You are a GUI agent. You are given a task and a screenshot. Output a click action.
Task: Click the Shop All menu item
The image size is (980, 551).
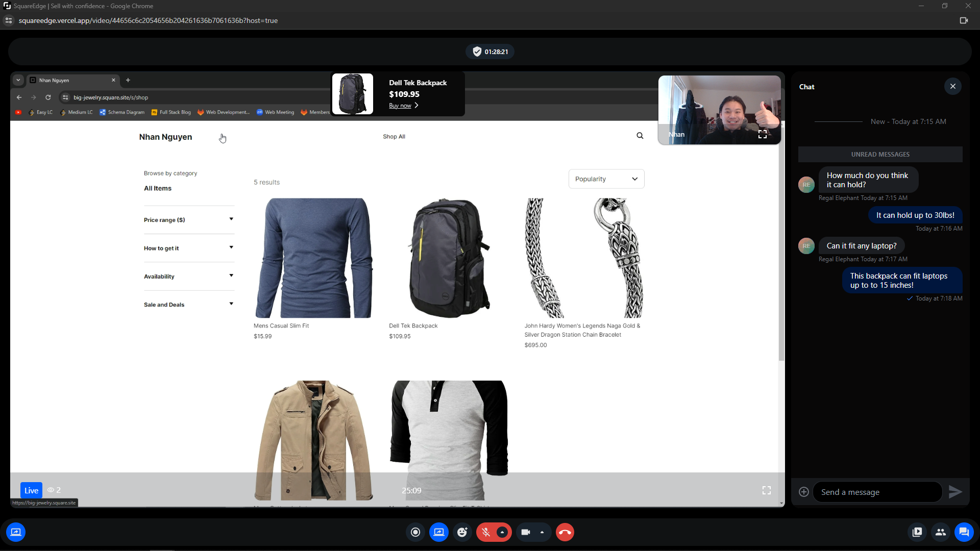pyautogui.click(x=394, y=137)
